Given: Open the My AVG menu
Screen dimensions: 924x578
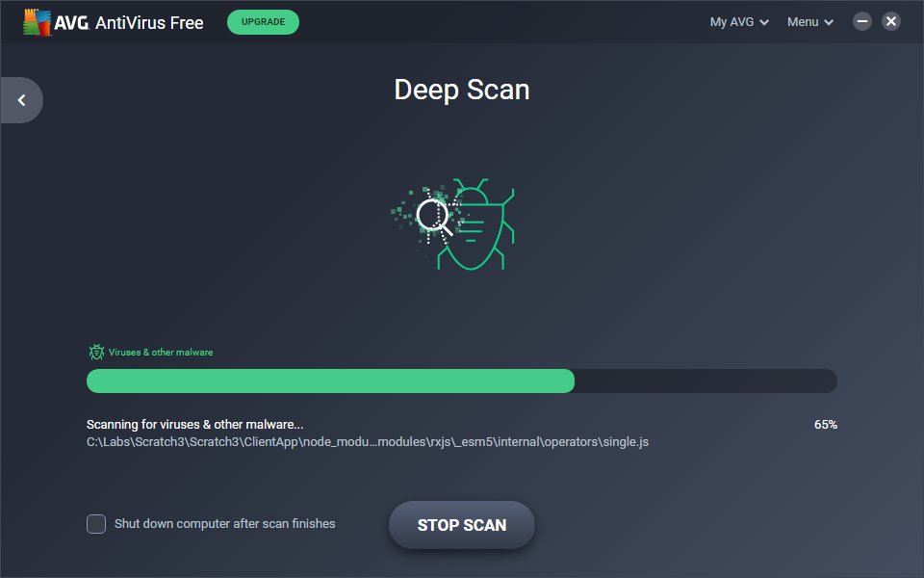Looking at the screenshot, I should [x=731, y=21].
